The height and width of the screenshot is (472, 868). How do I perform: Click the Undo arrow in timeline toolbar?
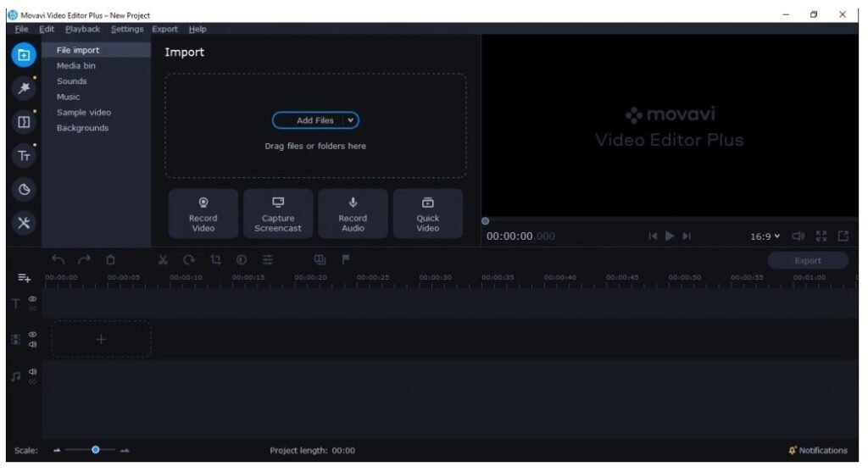pyautogui.click(x=58, y=260)
